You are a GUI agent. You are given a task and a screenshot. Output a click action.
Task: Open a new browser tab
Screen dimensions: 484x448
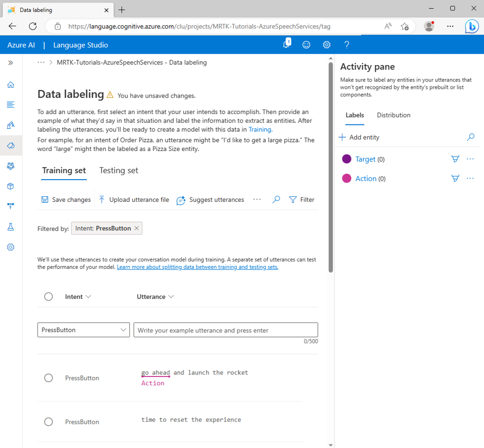point(122,10)
